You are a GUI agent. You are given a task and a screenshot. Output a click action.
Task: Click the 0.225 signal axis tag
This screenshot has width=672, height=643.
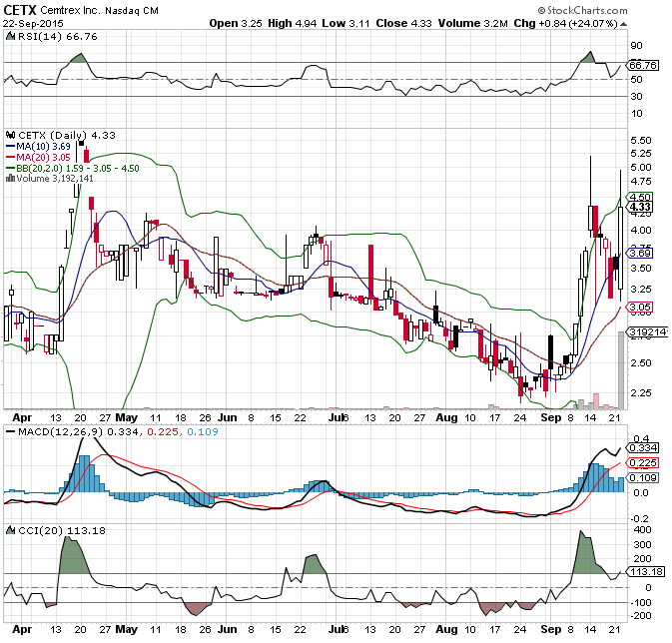tap(642, 463)
